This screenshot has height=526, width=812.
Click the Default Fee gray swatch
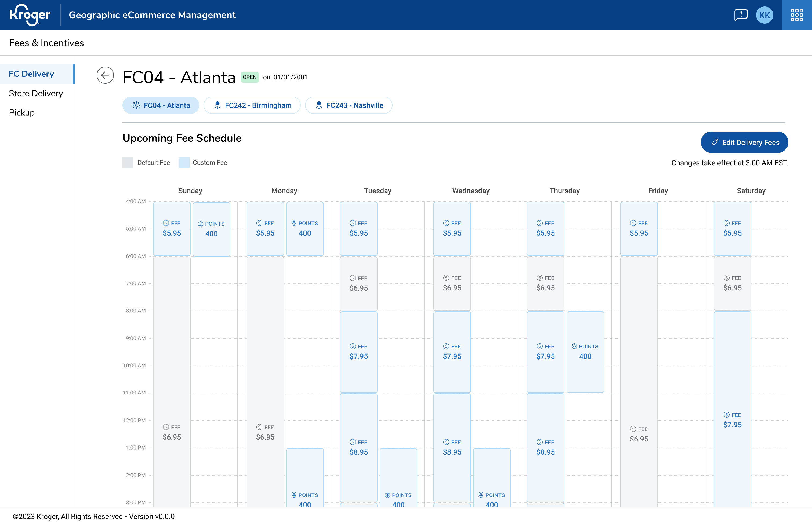pos(128,163)
